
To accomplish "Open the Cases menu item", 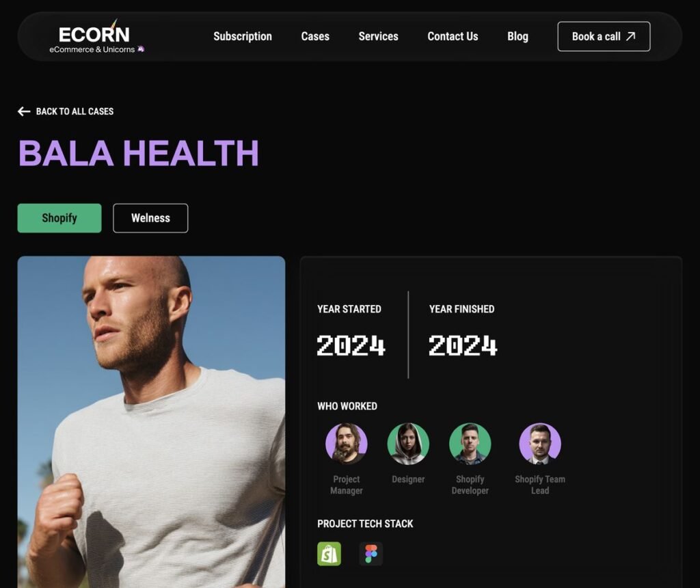I will coord(315,37).
